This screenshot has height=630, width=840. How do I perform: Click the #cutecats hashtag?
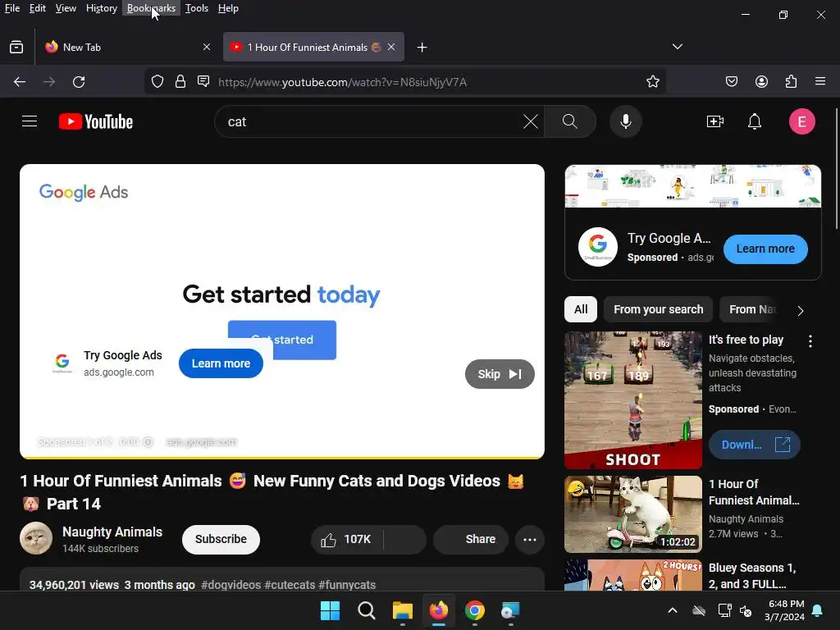(290, 585)
